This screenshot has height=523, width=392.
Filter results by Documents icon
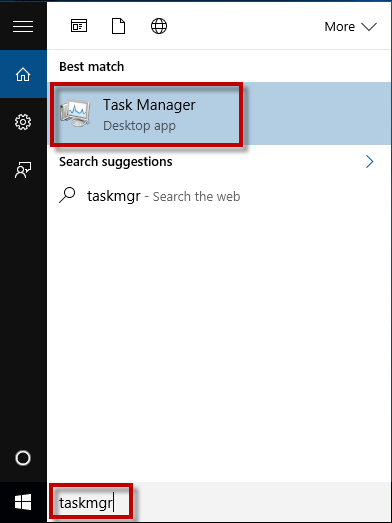tap(118, 26)
